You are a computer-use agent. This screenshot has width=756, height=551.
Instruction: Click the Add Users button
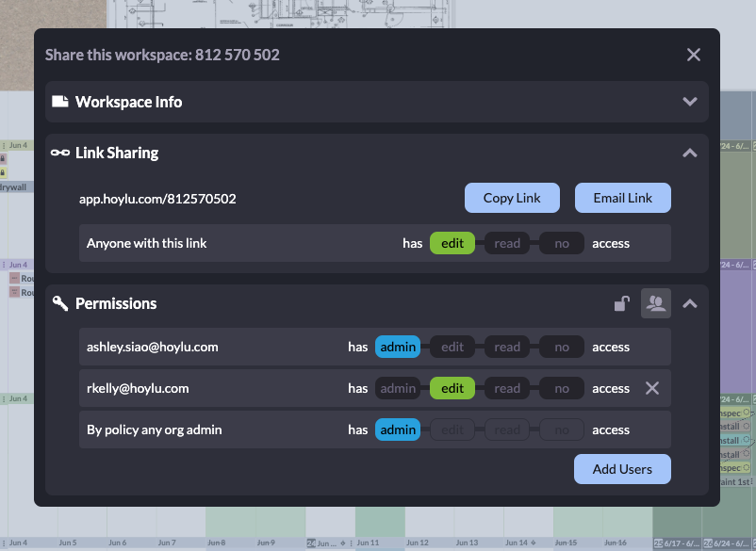coord(622,469)
